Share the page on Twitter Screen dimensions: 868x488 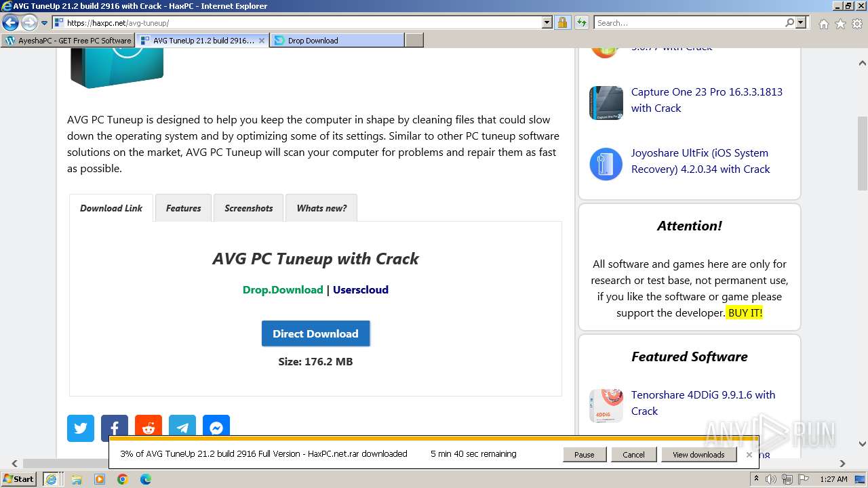tap(81, 428)
